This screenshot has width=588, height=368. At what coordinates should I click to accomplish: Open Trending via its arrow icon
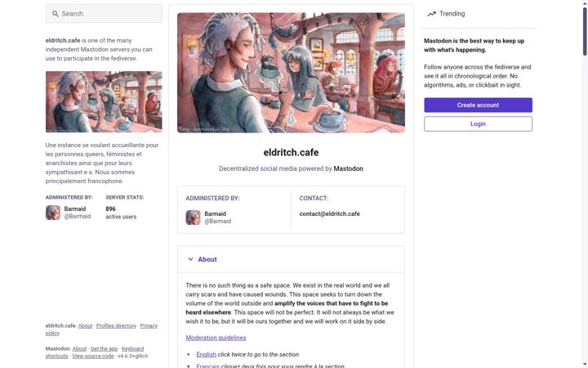pyautogui.click(x=432, y=14)
